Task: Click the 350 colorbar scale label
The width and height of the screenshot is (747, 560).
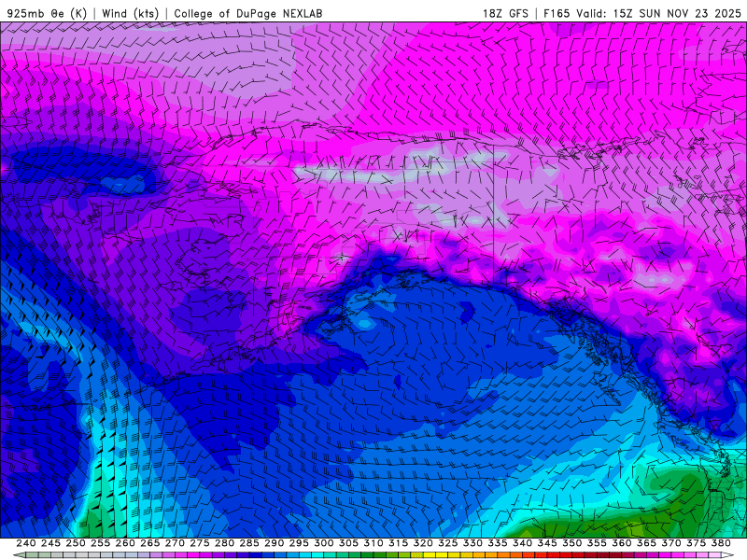Action: pos(571,543)
